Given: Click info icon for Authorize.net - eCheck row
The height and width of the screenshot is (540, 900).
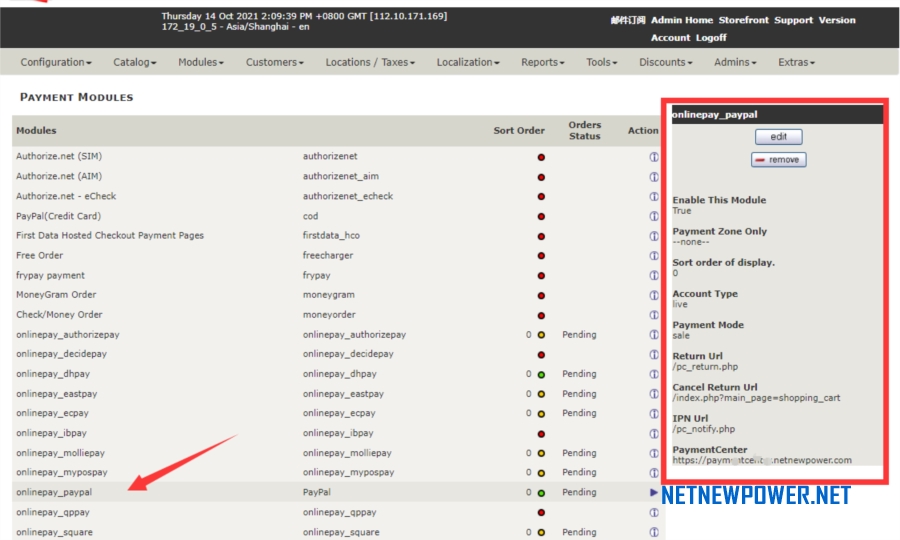Looking at the screenshot, I should click(x=654, y=196).
